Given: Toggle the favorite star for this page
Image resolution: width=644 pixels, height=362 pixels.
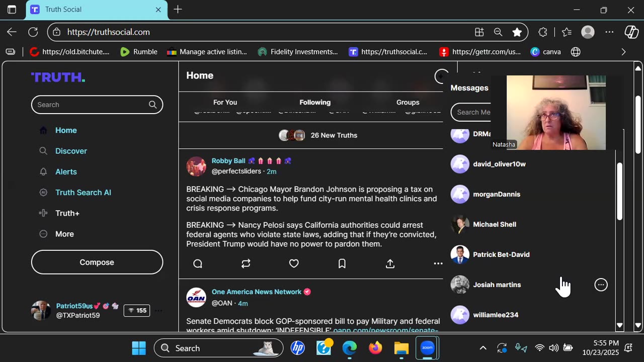Looking at the screenshot, I should click(x=517, y=32).
